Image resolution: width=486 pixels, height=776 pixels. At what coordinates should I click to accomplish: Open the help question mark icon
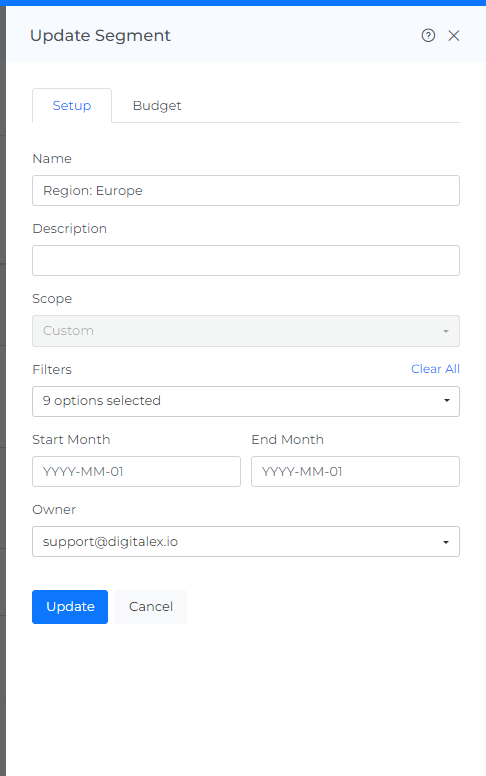click(428, 36)
